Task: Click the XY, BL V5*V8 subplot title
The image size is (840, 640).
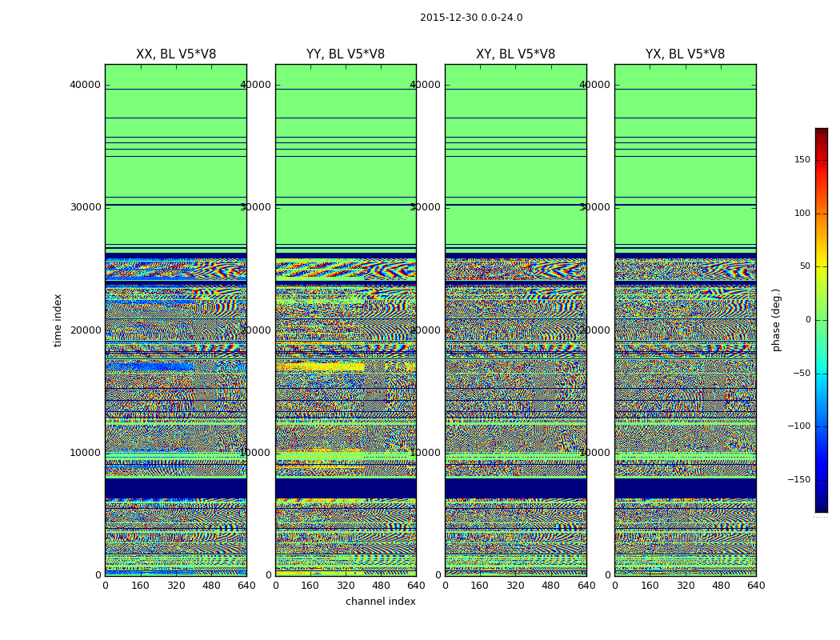Action: point(515,54)
